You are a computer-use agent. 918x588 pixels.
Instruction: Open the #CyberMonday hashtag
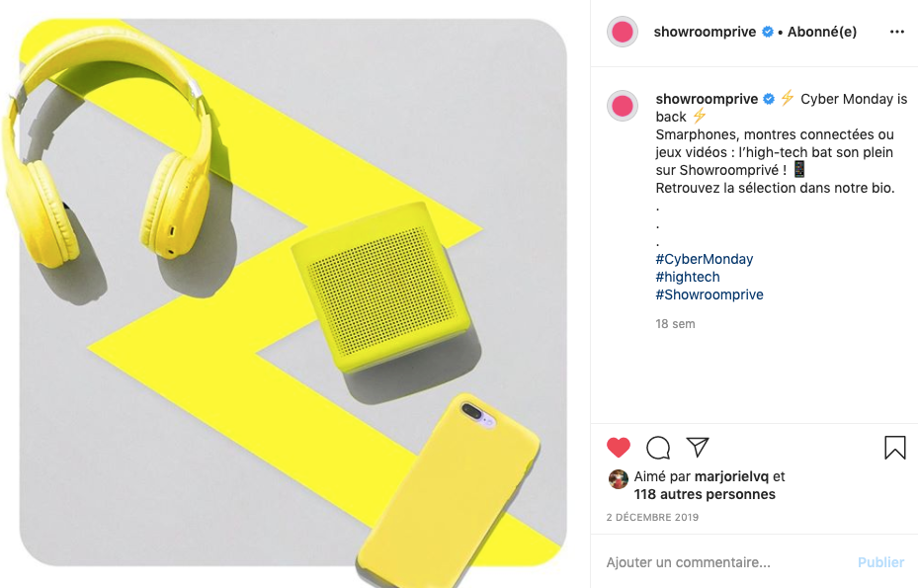click(705, 259)
